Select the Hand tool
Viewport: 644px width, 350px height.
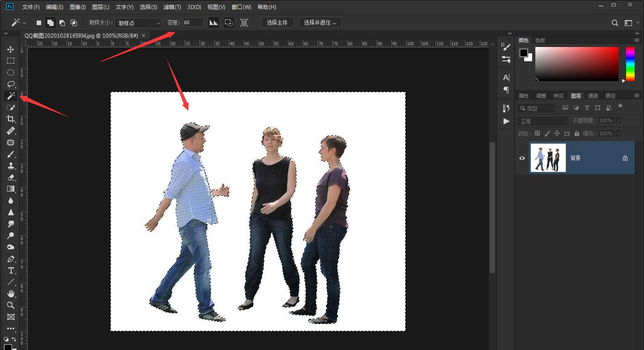click(x=11, y=294)
